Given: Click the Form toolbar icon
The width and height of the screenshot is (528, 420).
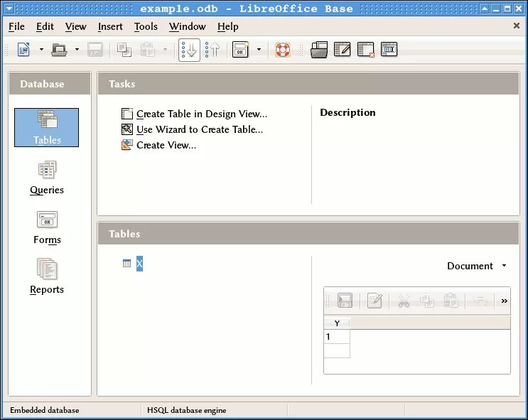Looking at the screenshot, I should tap(240, 50).
